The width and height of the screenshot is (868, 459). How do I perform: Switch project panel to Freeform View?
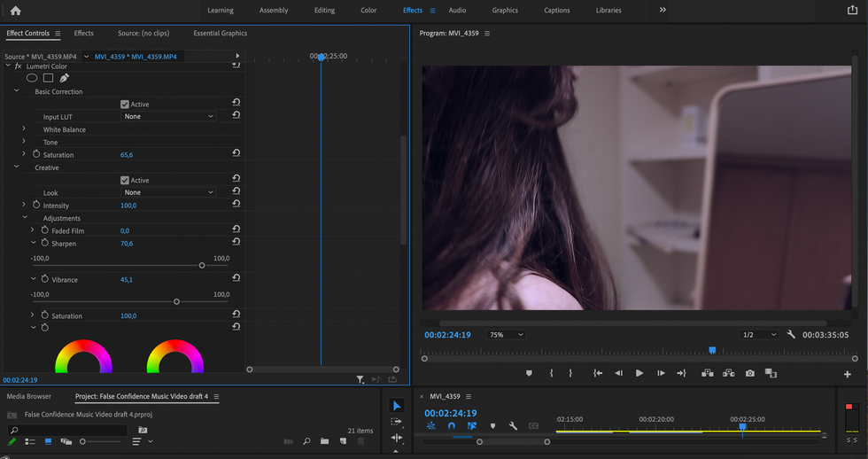tap(66, 442)
